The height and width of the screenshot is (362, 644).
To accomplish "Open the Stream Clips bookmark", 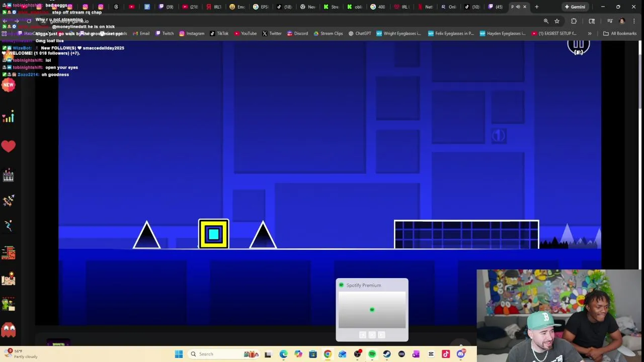I will [x=328, y=34].
